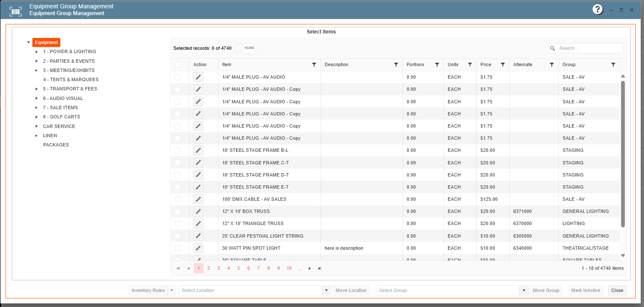Click edit pencil for 10' STEEL STAGE FRAME D-T

coord(198,175)
